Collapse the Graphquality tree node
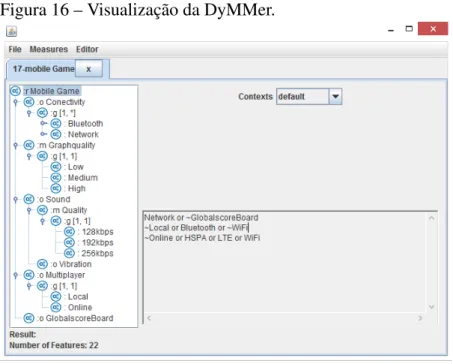 pos(15,145)
